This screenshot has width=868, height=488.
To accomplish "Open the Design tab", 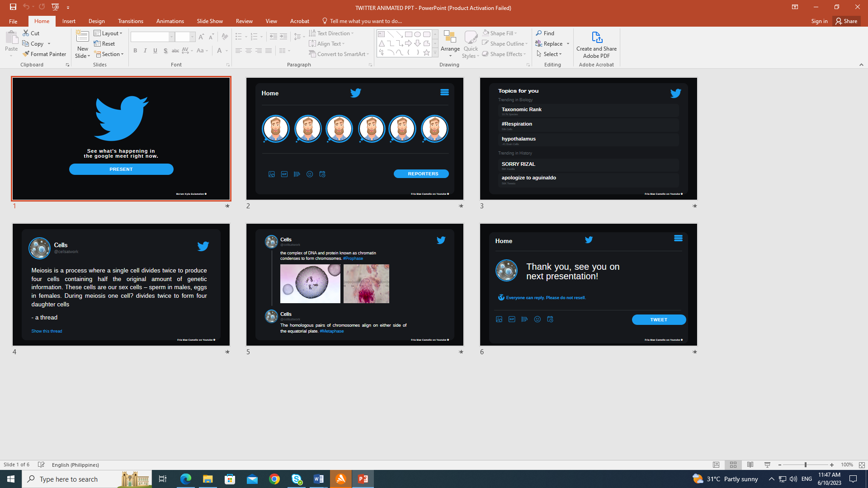I will (96, 21).
